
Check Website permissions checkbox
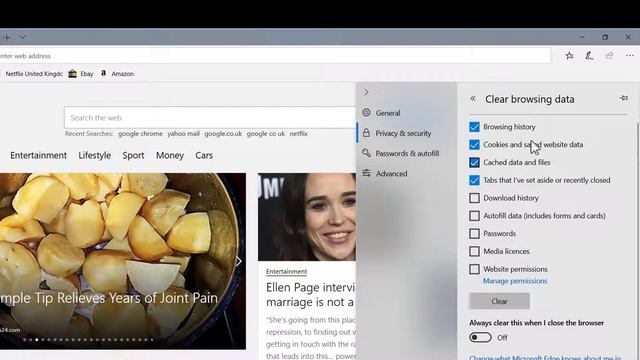474,269
